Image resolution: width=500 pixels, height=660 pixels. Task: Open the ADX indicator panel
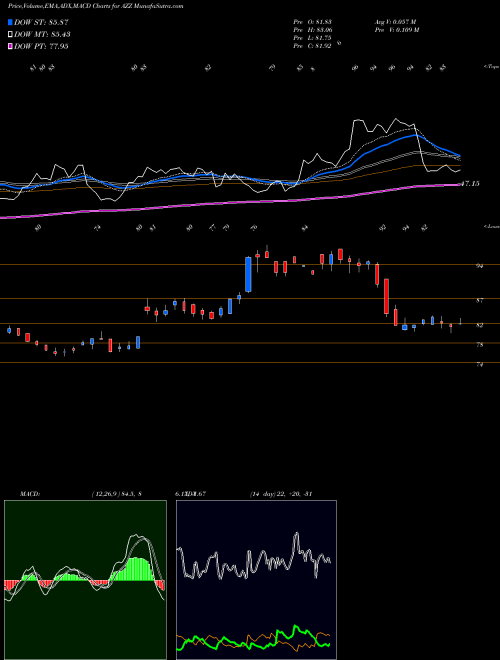coord(256,580)
